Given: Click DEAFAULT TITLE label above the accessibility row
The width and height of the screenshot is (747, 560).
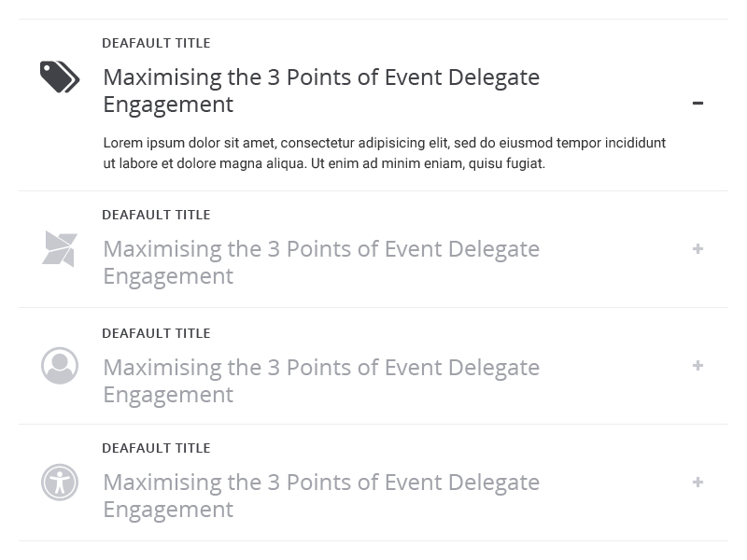Looking at the screenshot, I should point(156,448).
